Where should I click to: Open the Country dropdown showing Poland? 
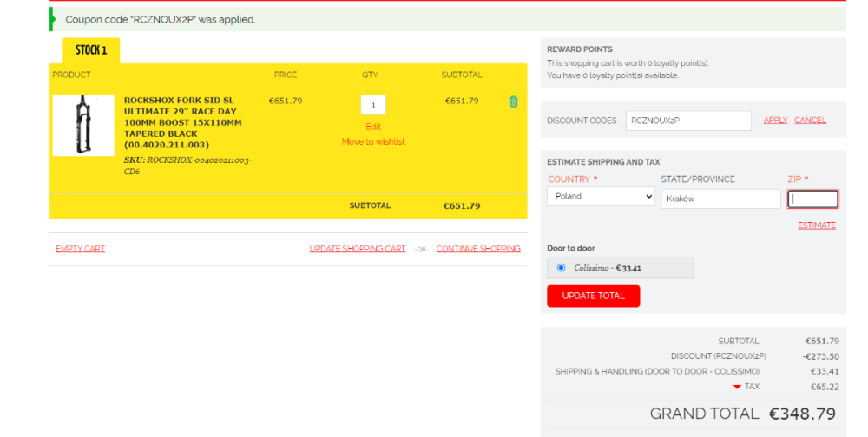coord(601,196)
